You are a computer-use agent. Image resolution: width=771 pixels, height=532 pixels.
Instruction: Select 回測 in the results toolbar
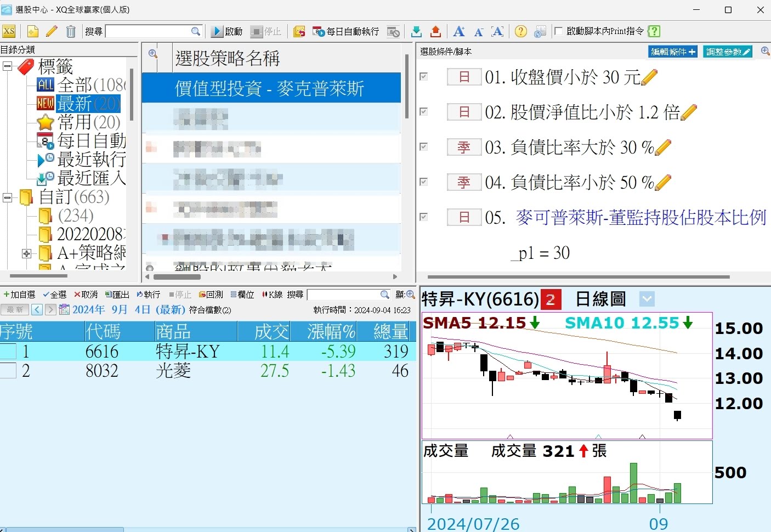coord(211,295)
